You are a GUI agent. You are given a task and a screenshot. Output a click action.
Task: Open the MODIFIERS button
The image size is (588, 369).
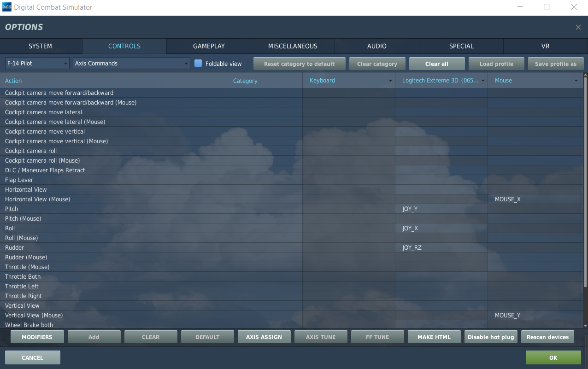coord(37,337)
